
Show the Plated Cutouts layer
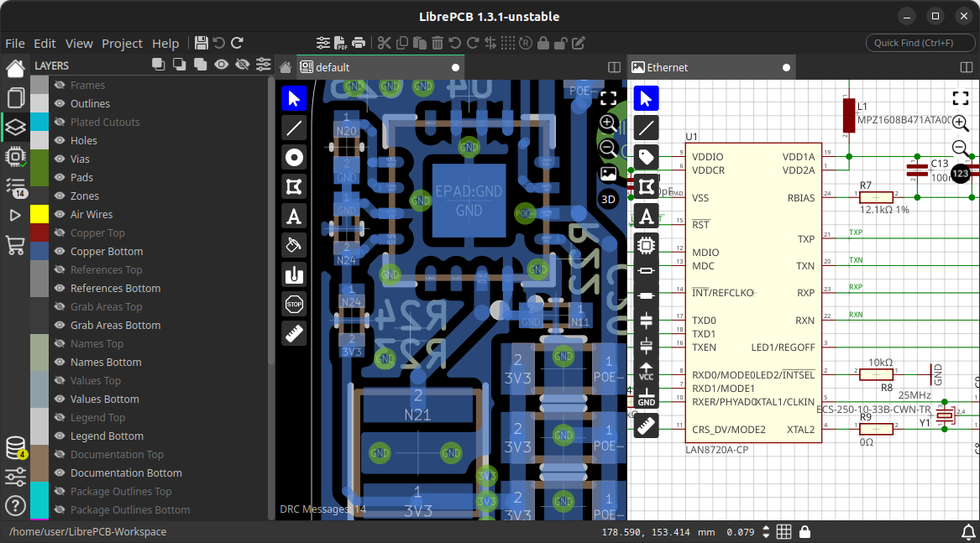click(60, 122)
